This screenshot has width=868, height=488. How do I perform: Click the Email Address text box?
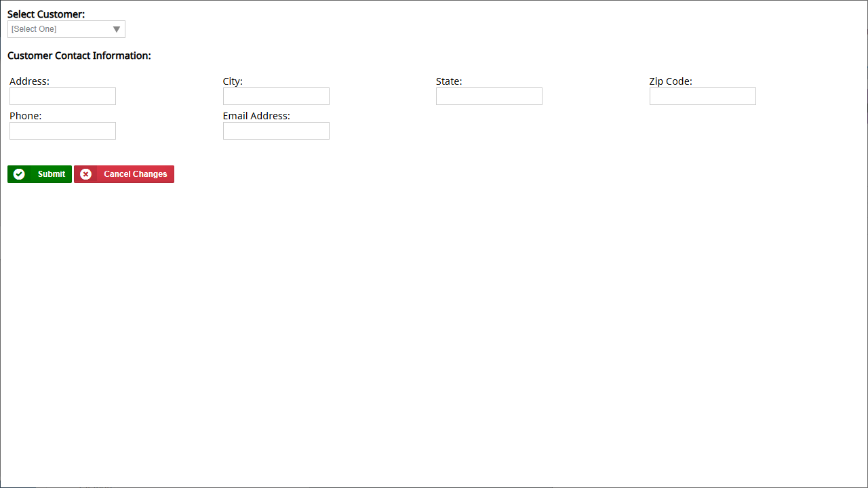click(276, 131)
